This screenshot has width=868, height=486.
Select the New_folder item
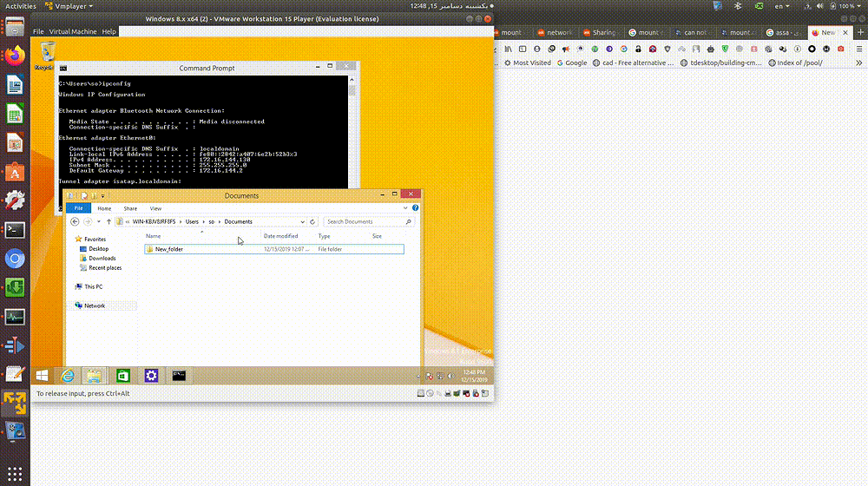coord(274,249)
